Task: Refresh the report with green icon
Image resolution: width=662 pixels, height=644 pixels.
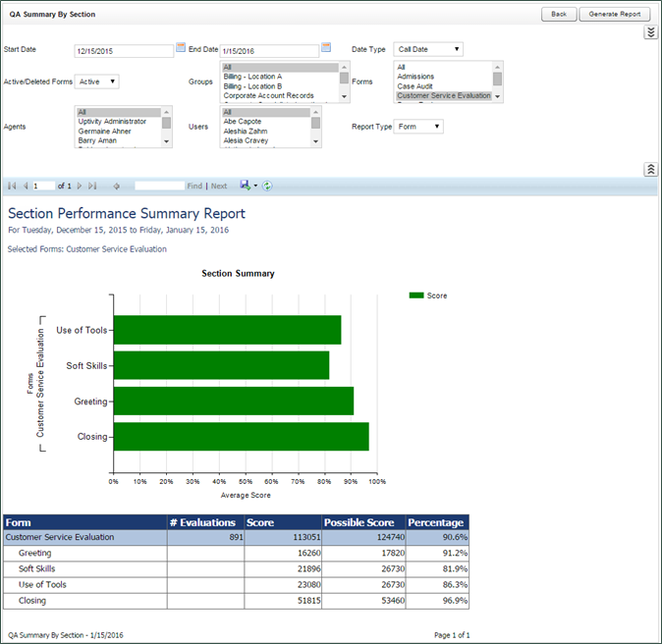Action: pyautogui.click(x=267, y=186)
